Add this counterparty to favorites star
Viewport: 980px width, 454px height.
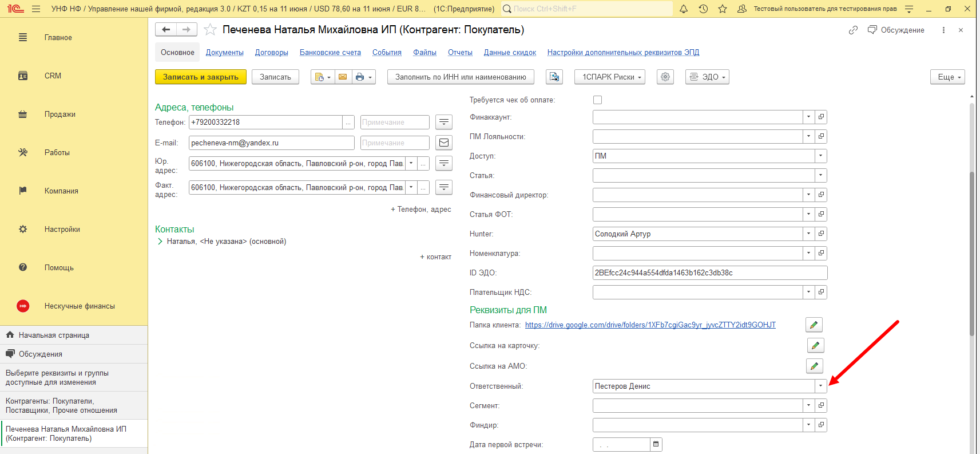pos(210,30)
